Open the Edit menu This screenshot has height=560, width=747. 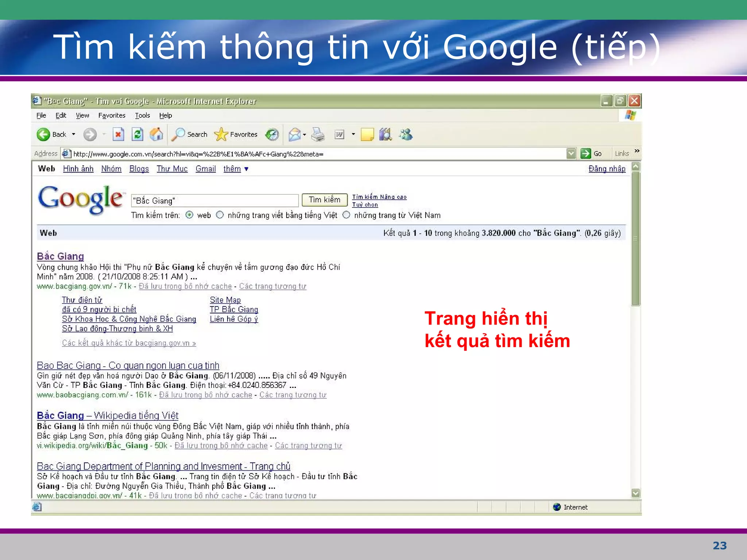click(x=61, y=116)
